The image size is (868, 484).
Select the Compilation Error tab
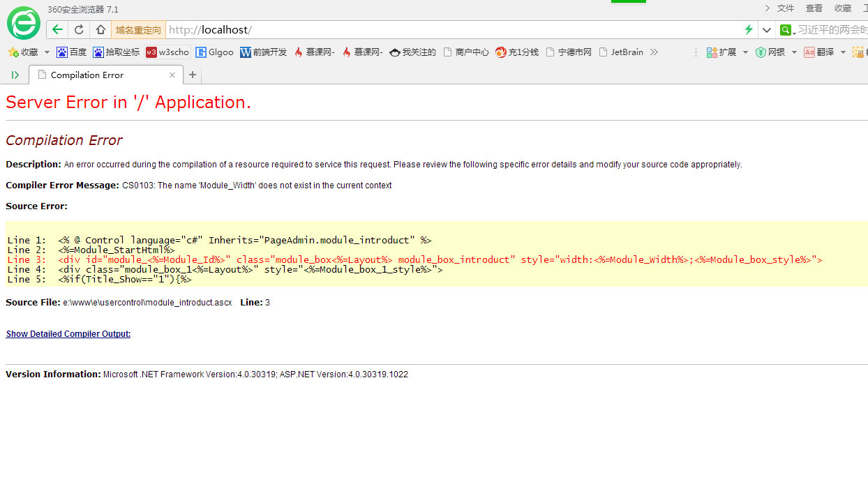(98, 75)
